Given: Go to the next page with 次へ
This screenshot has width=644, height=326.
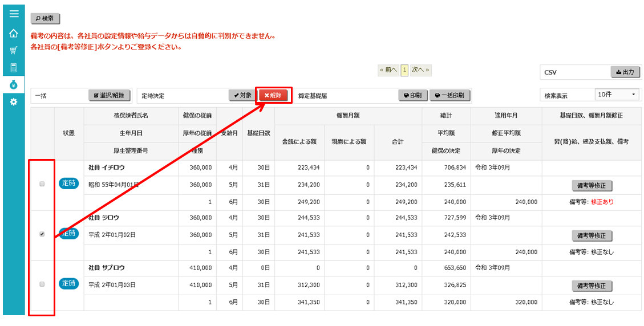Looking at the screenshot, I should pos(420,70).
